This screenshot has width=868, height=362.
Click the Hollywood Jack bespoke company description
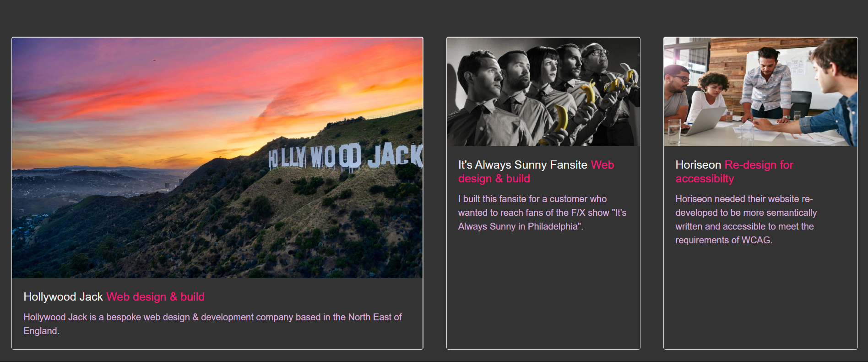[x=212, y=324]
